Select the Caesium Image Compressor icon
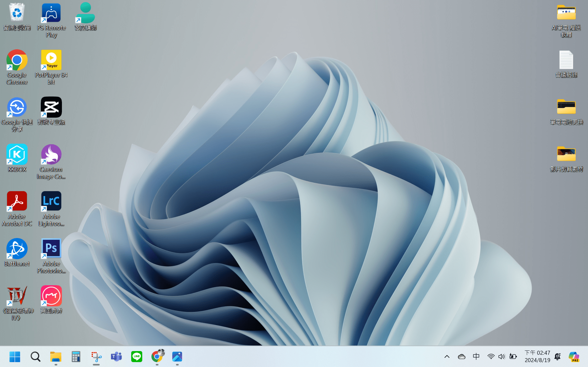The width and height of the screenshot is (588, 367). pos(51,155)
